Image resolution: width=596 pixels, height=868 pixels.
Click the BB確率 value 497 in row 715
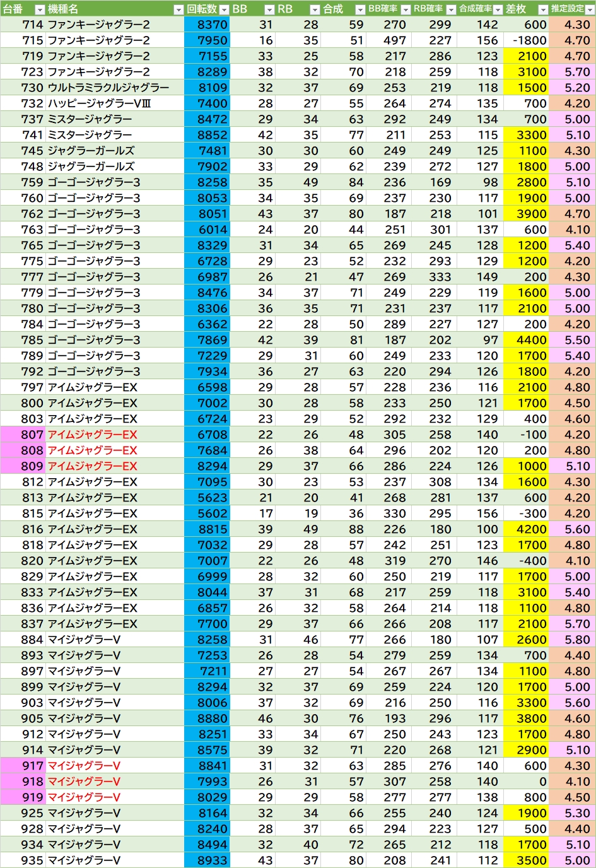[x=389, y=40]
